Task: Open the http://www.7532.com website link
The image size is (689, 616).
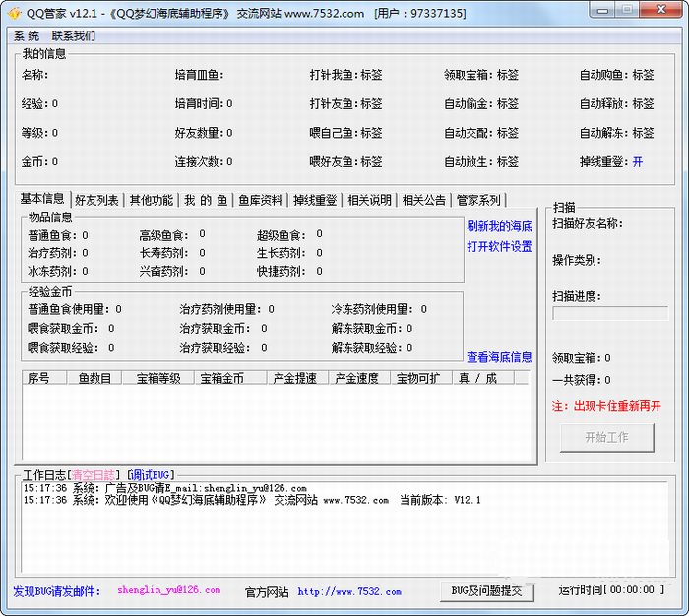Action: tap(349, 591)
